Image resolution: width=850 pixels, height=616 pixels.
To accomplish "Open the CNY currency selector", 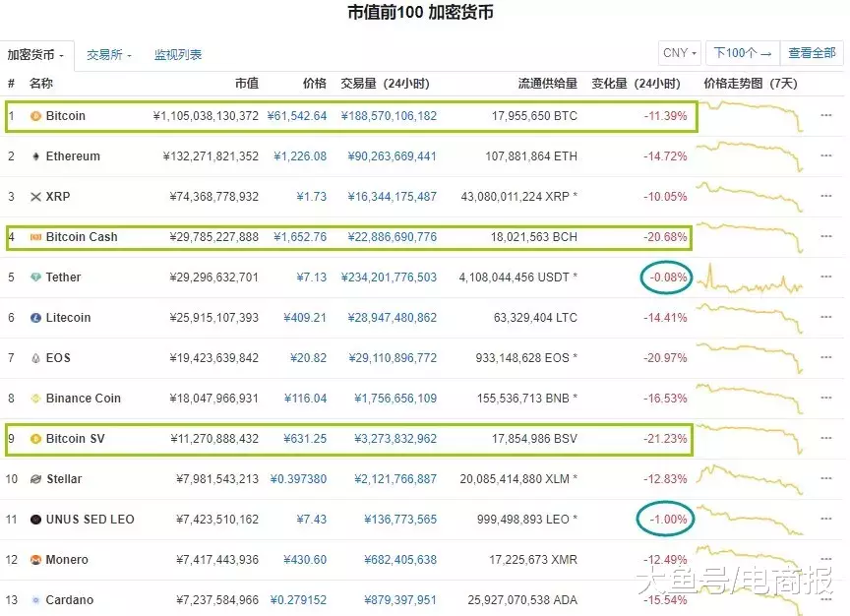I will [x=680, y=53].
